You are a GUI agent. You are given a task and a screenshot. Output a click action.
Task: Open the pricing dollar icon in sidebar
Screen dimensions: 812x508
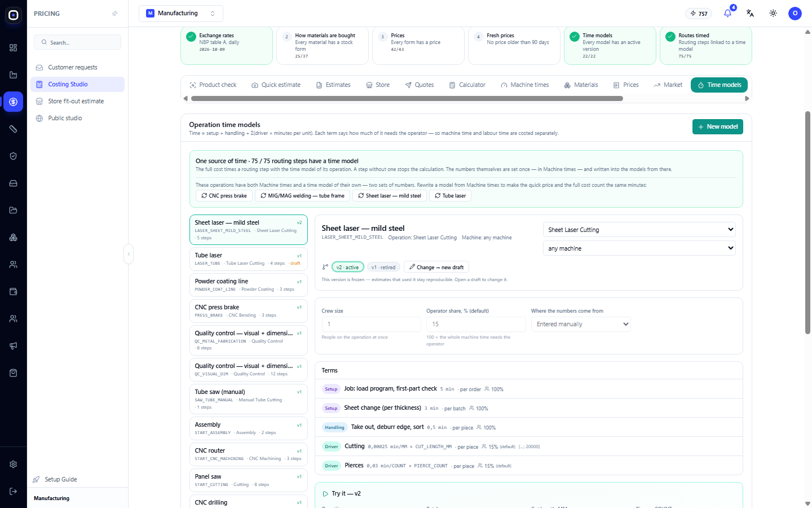click(x=14, y=102)
